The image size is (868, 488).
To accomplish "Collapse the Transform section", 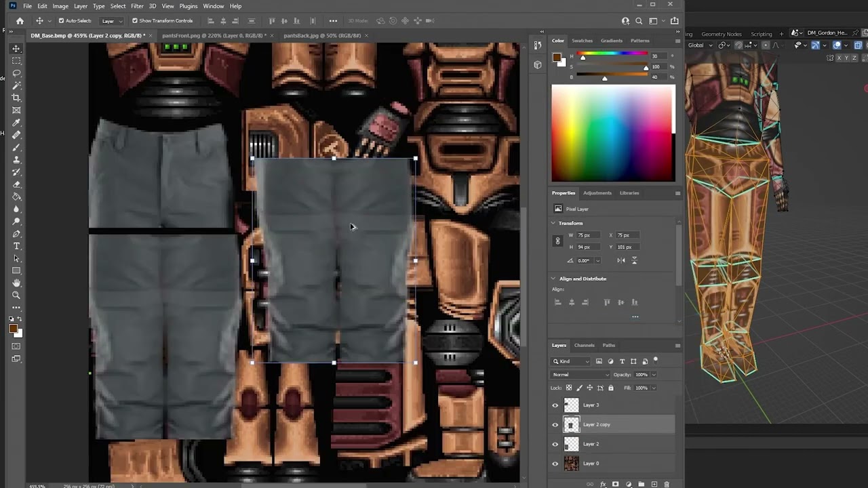I will [x=553, y=223].
